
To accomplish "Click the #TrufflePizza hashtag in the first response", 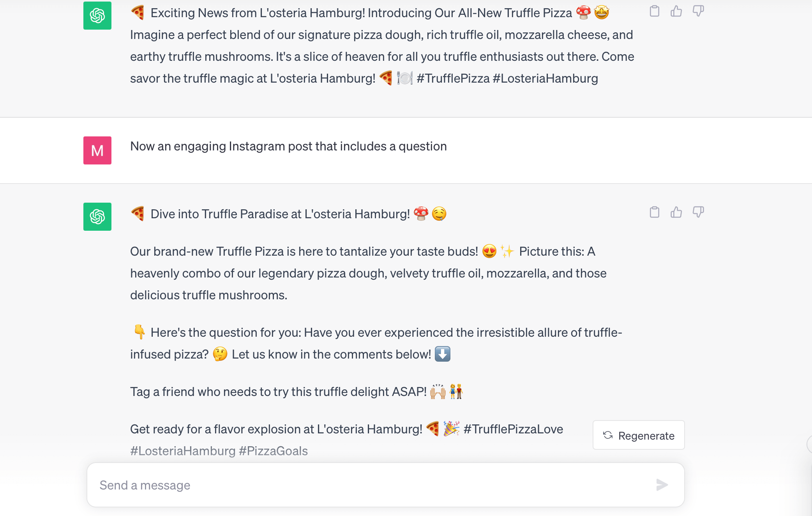I will (454, 78).
